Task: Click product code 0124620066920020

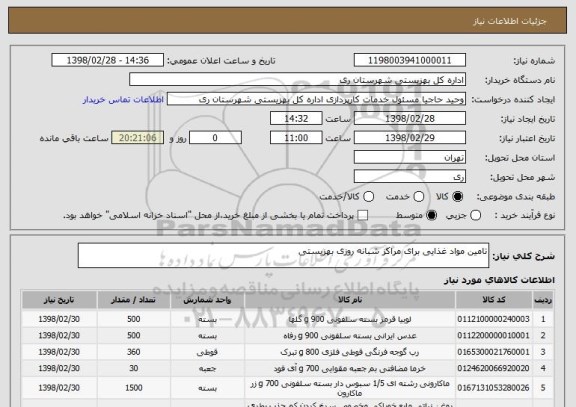Action: pos(493,368)
